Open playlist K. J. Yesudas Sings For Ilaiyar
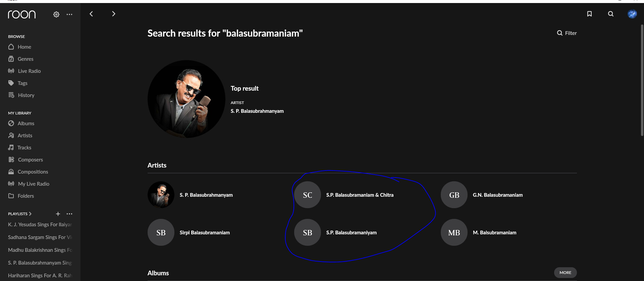 tap(40, 225)
